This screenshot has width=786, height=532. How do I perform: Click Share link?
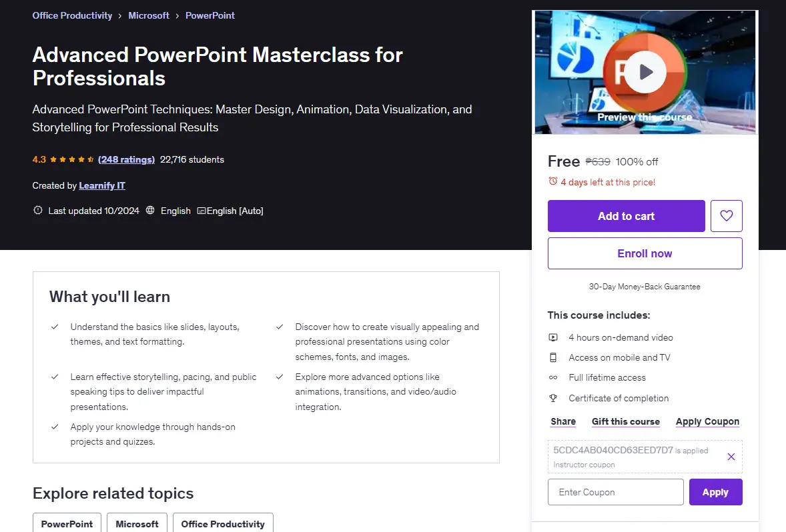[563, 421]
